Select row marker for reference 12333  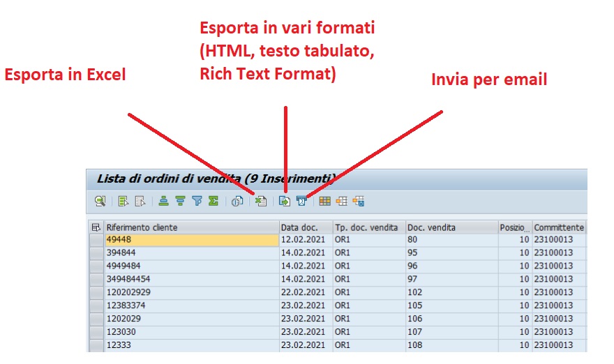[96, 345]
